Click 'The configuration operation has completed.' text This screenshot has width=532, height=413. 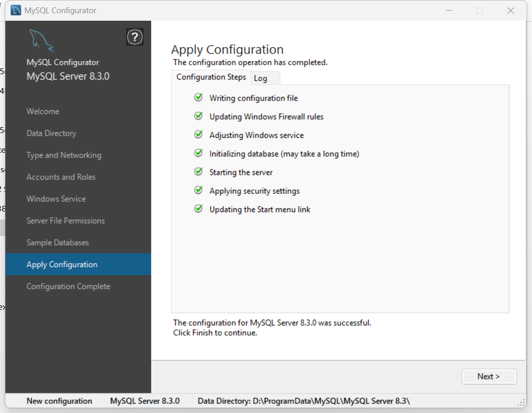250,63
